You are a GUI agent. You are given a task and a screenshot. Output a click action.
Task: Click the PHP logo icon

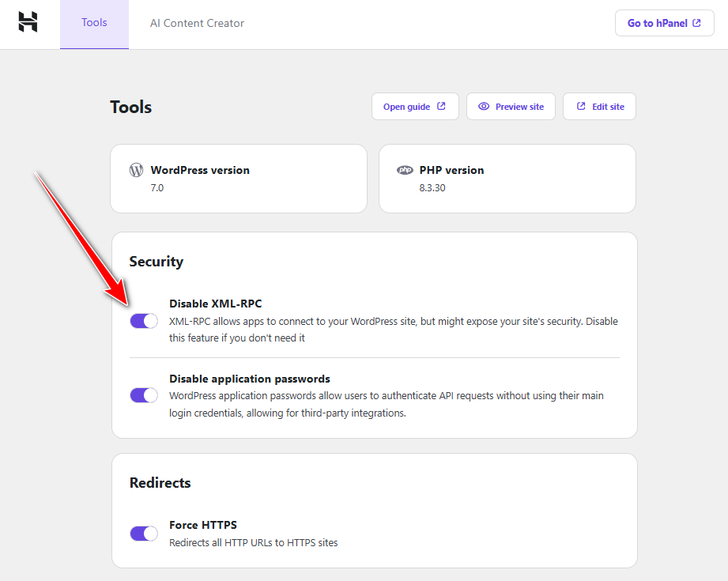point(405,170)
